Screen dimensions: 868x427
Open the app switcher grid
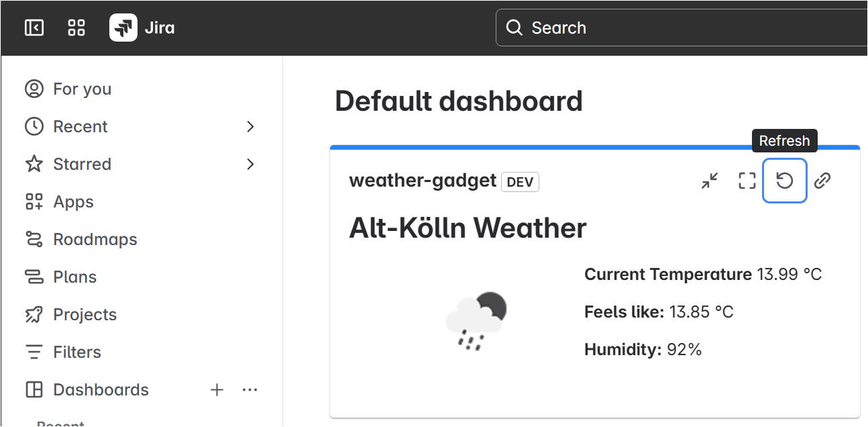pos(76,28)
